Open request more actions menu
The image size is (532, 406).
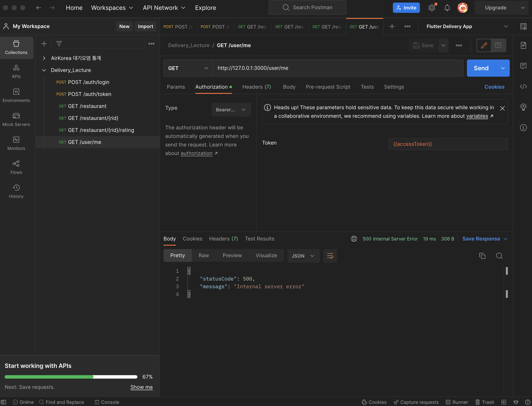pyautogui.click(x=459, y=45)
